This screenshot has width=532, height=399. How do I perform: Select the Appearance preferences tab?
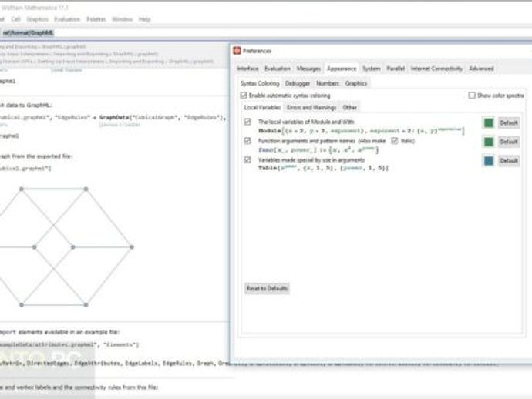[342, 69]
